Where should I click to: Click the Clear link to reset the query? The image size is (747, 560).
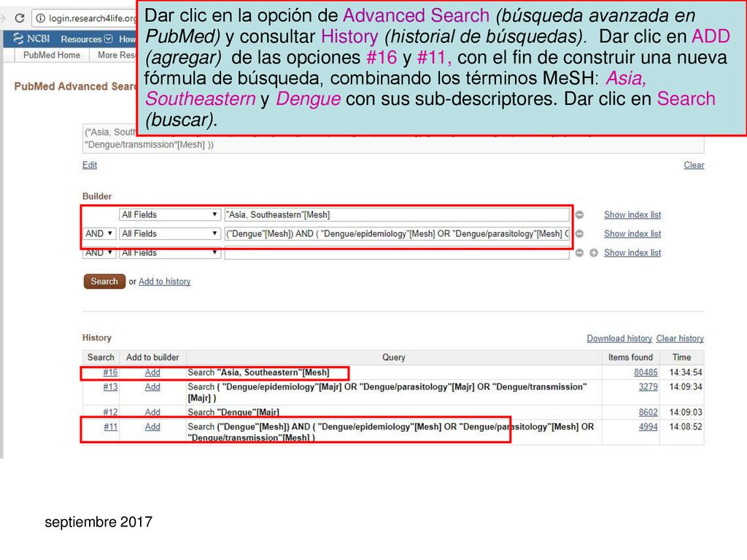point(694,165)
